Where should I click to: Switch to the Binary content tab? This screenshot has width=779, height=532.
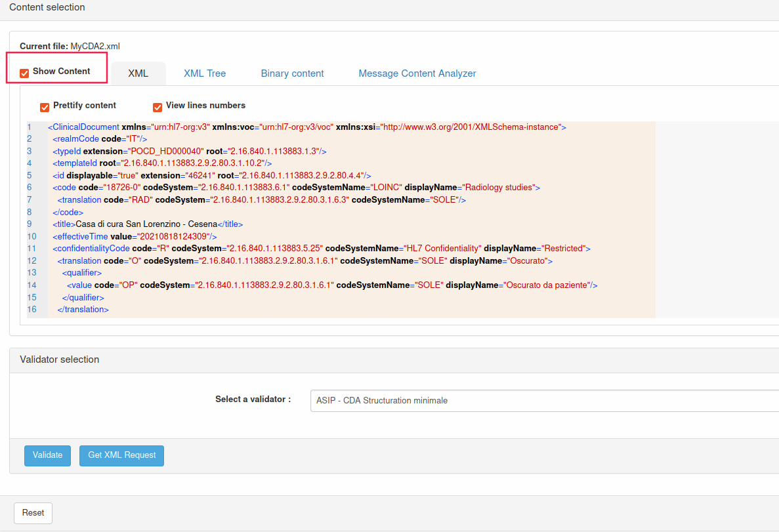pos(292,73)
